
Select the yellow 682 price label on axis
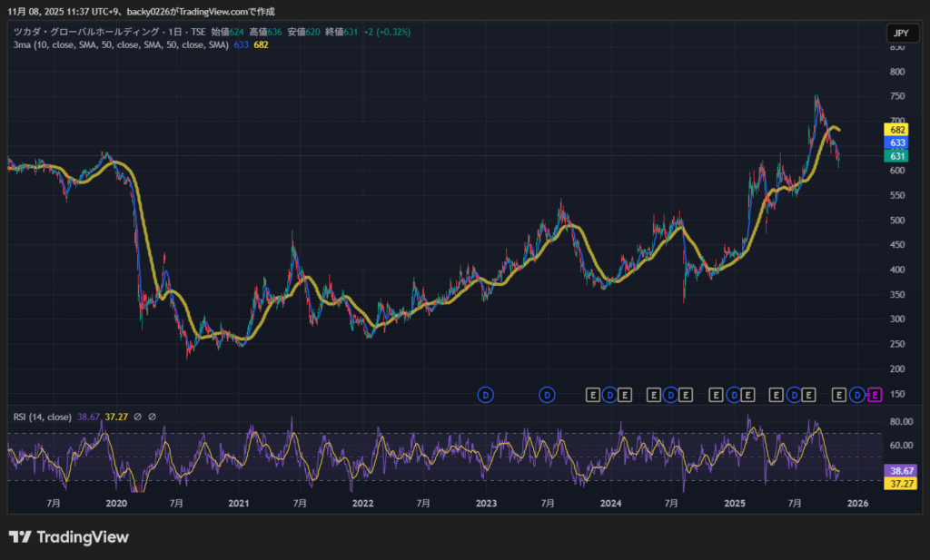pos(897,131)
